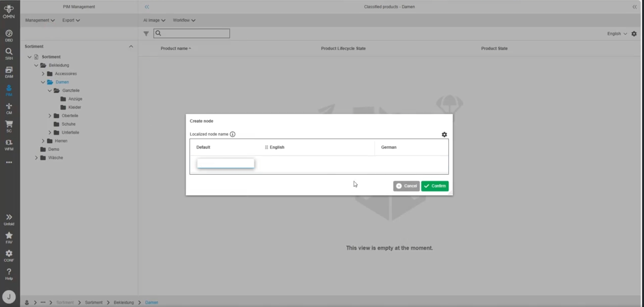This screenshot has width=644, height=307.
Task: Open the AI Image menu
Action: [x=154, y=20]
